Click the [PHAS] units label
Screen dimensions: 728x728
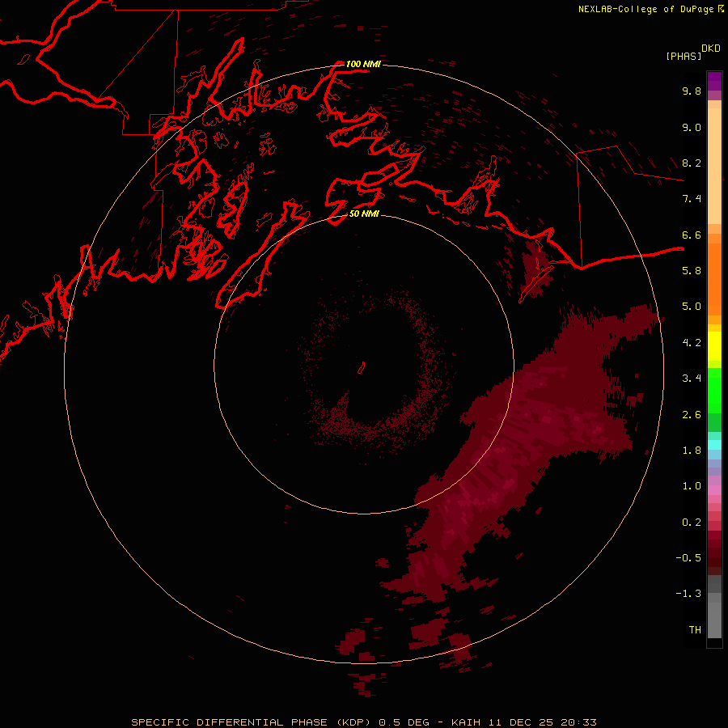684,57
